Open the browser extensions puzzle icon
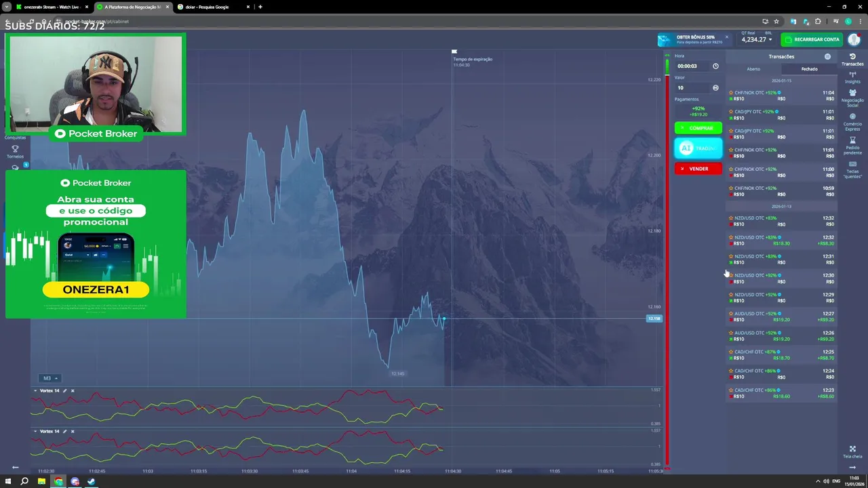 point(818,21)
